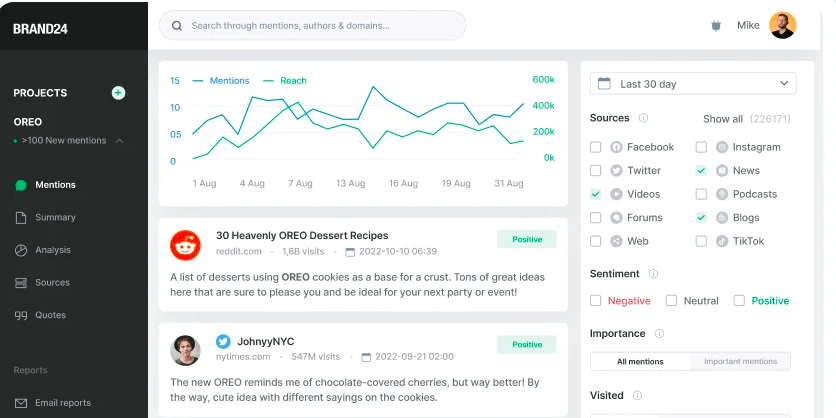The height and width of the screenshot is (418, 836).
Task: Switch to the Important mentions tab
Action: click(740, 361)
